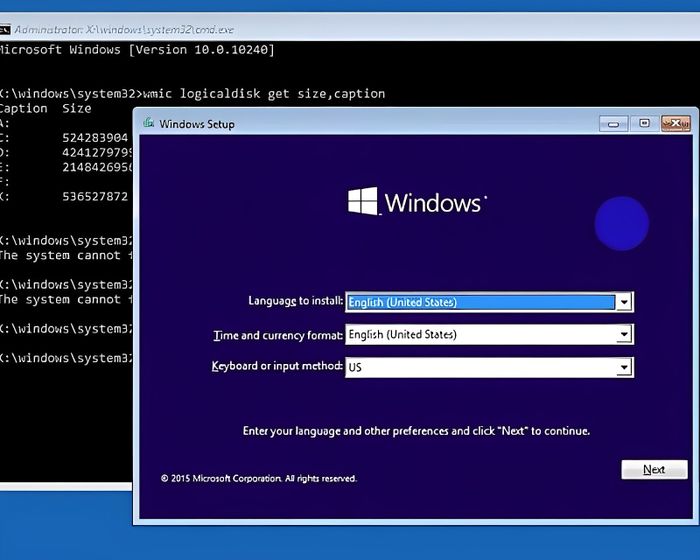Click the size value 536527872 in cmd
This screenshot has width=700, height=560.
pyautogui.click(x=95, y=196)
